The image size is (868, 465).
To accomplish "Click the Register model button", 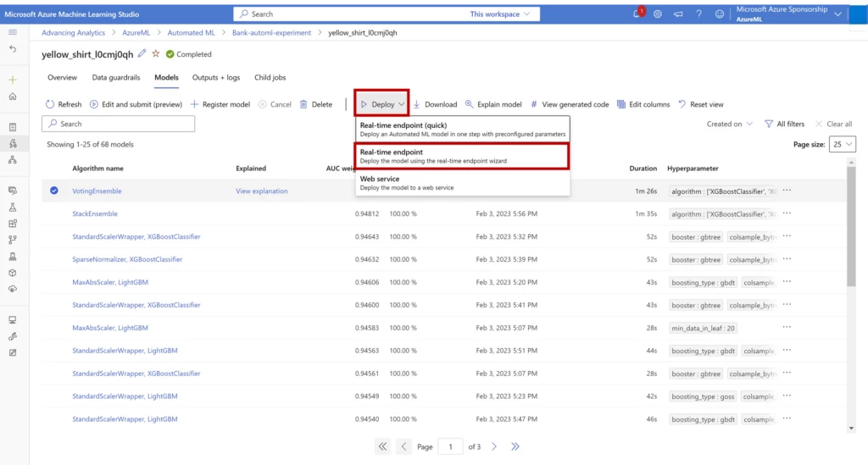I will pos(220,104).
